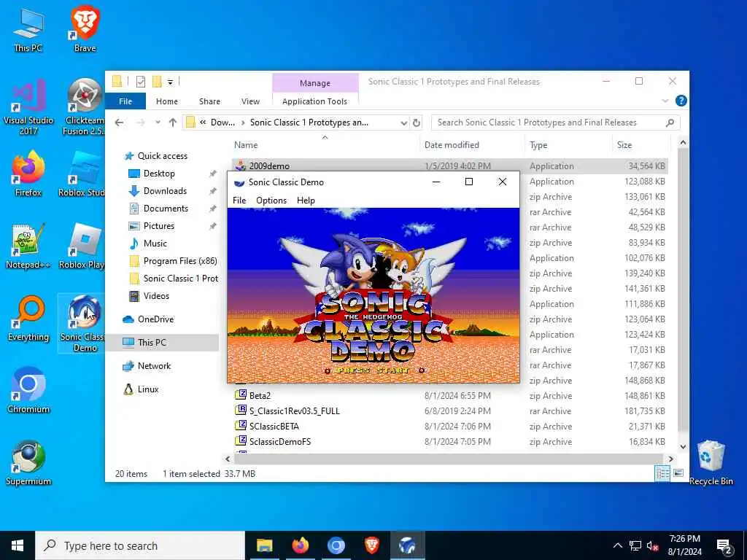Click taskbar Type here to search box
Viewport: 747px width, 560px height.
(x=140, y=545)
